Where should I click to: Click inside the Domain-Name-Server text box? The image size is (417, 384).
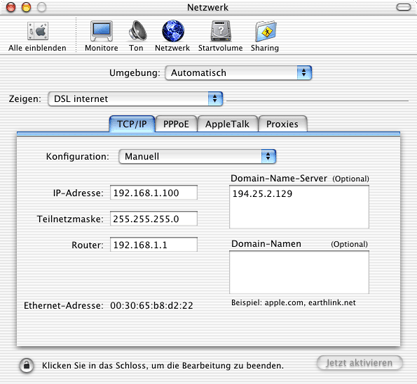pyautogui.click(x=299, y=207)
